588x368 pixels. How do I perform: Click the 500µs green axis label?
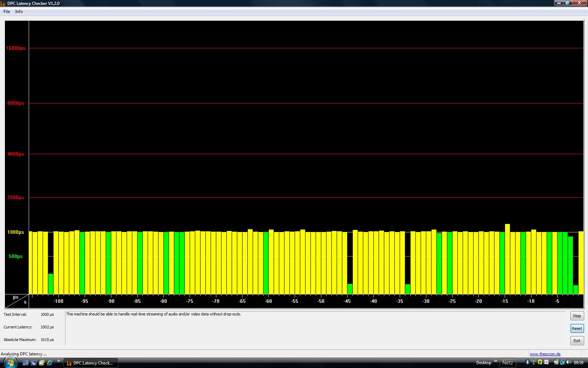tap(16, 256)
